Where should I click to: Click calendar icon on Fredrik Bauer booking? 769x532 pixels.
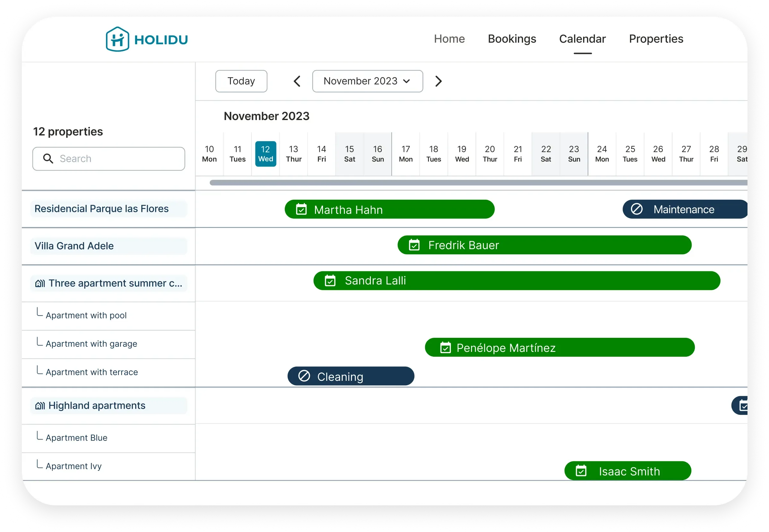(x=414, y=245)
